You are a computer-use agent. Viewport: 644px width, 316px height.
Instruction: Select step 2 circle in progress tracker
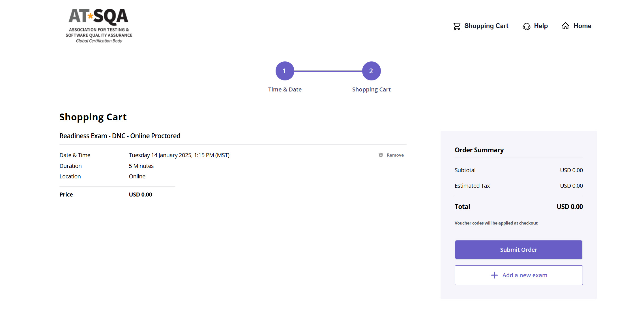(x=371, y=71)
